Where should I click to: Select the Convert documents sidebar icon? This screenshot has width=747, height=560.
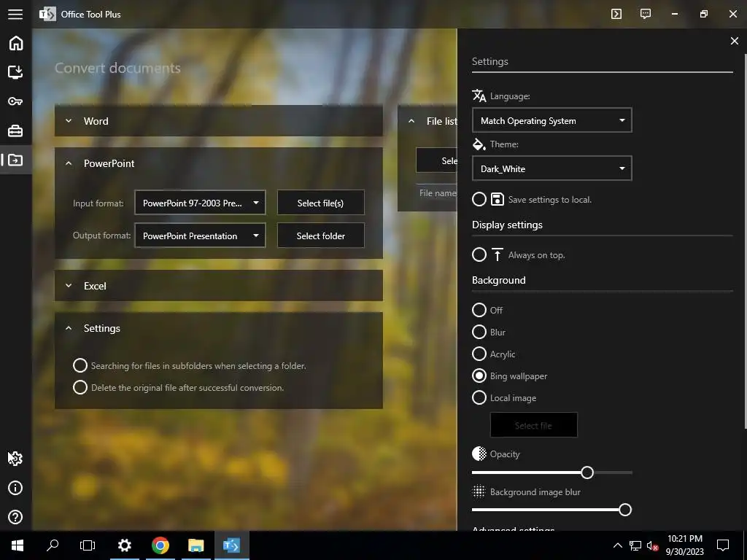(16, 160)
